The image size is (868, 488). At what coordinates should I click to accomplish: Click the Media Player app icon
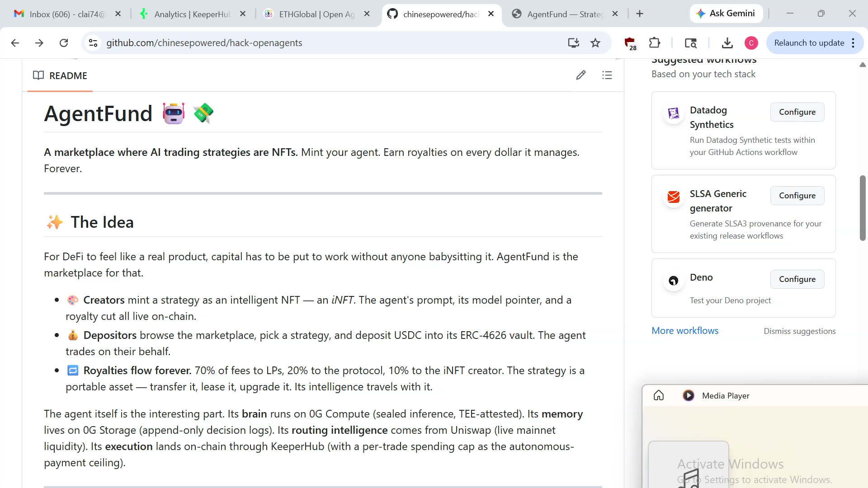[689, 395]
